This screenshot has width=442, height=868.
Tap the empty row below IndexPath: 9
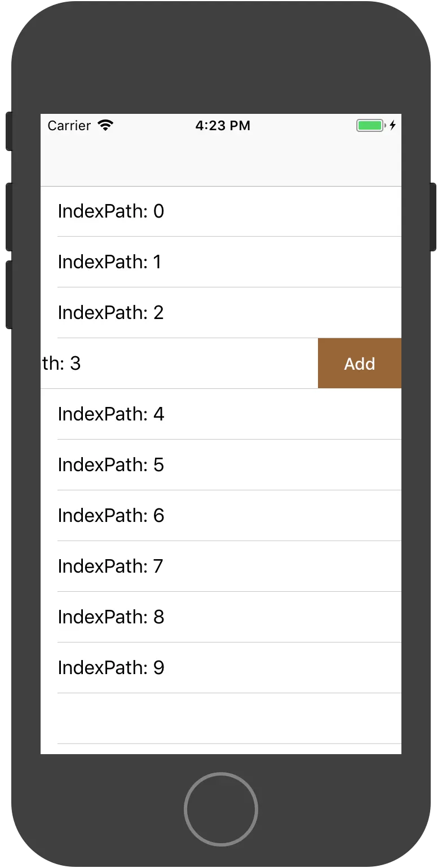click(221, 719)
